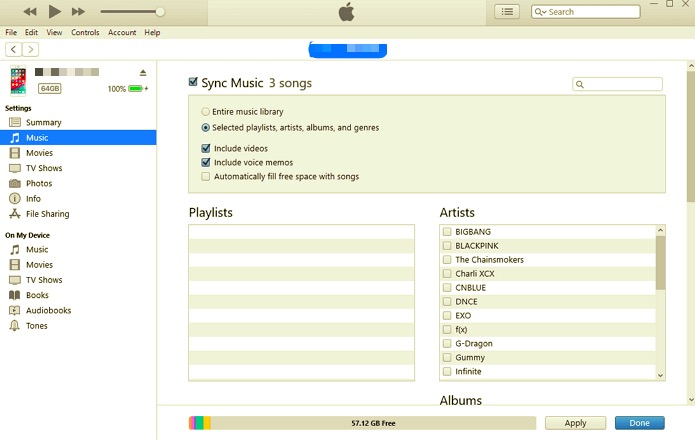This screenshot has height=440, width=695.
Task: Check the DNCE artist
Action: click(x=447, y=301)
